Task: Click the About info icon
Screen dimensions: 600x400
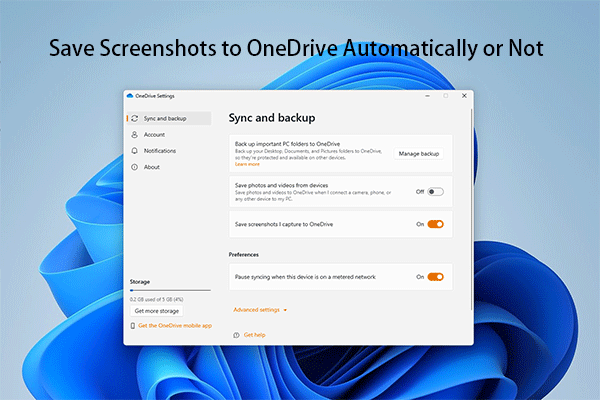Action: pyautogui.click(x=134, y=167)
